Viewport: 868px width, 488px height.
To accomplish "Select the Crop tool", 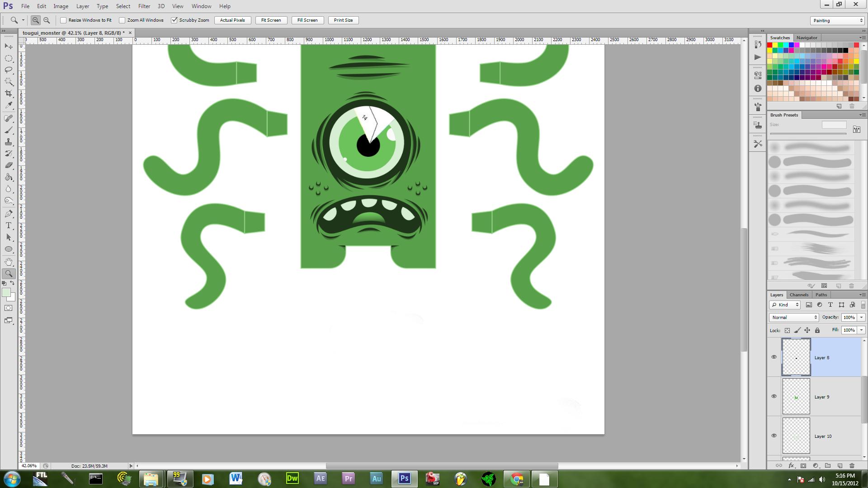I will [9, 94].
